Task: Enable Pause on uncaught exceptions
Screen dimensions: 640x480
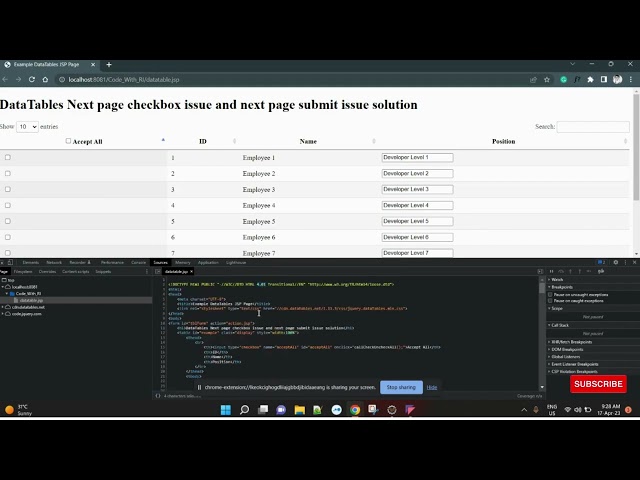Action: point(550,294)
